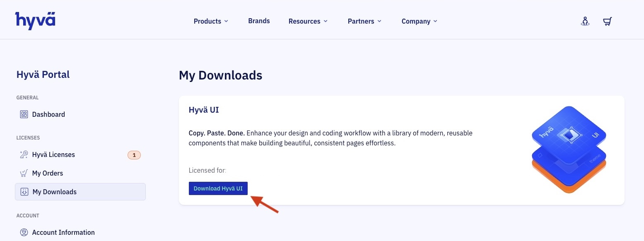644x241 pixels.
Task: Click the icon next to My Orders
Action: 24,173
